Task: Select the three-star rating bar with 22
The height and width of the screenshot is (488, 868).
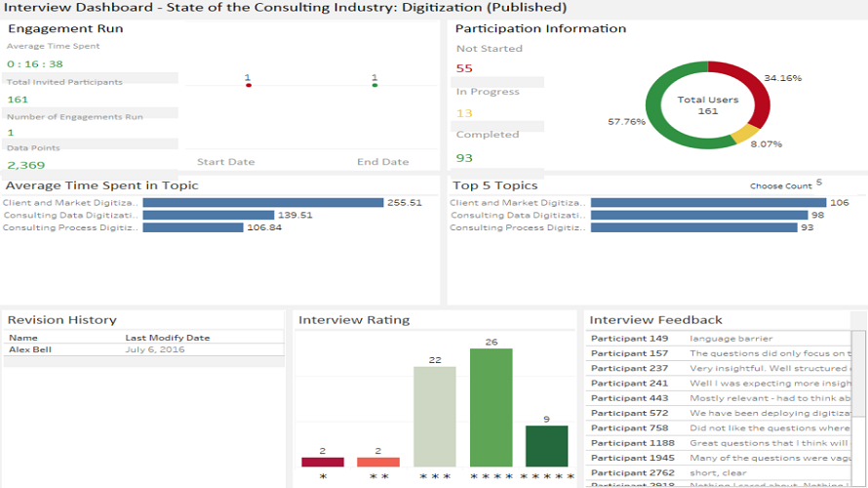Action: click(434, 417)
